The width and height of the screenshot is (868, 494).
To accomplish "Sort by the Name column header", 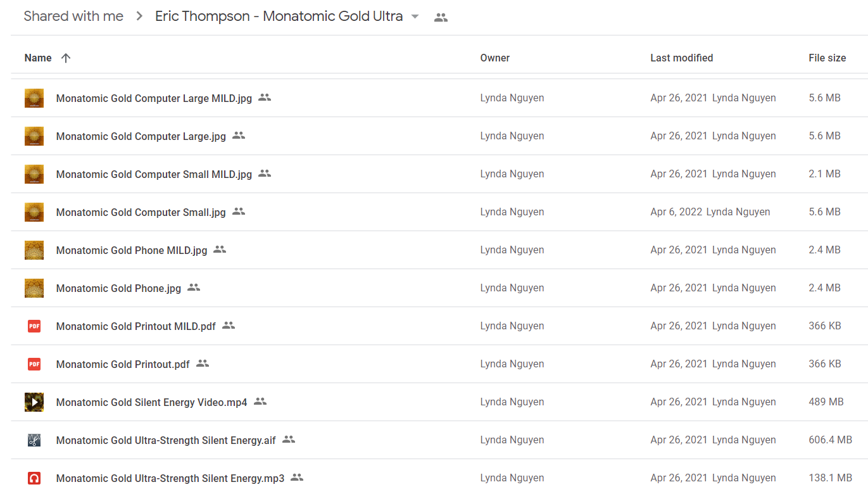I will (38, 58).
